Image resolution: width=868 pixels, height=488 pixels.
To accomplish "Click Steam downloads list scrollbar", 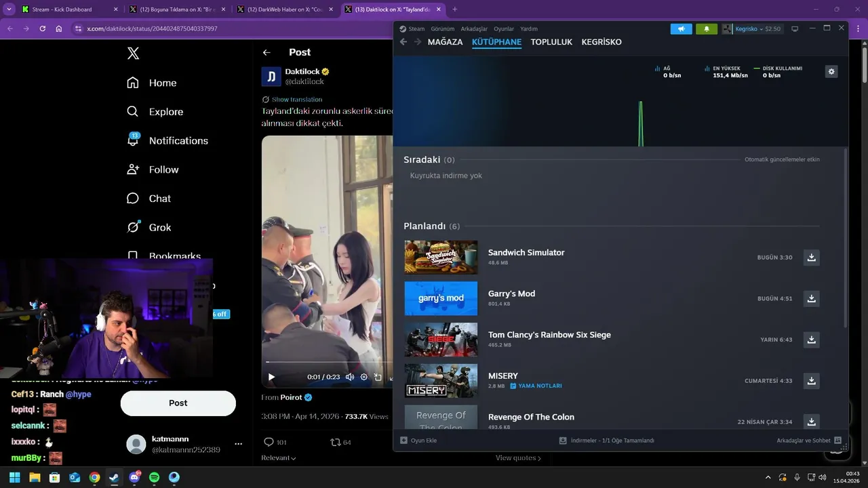I will coord(845,237).
